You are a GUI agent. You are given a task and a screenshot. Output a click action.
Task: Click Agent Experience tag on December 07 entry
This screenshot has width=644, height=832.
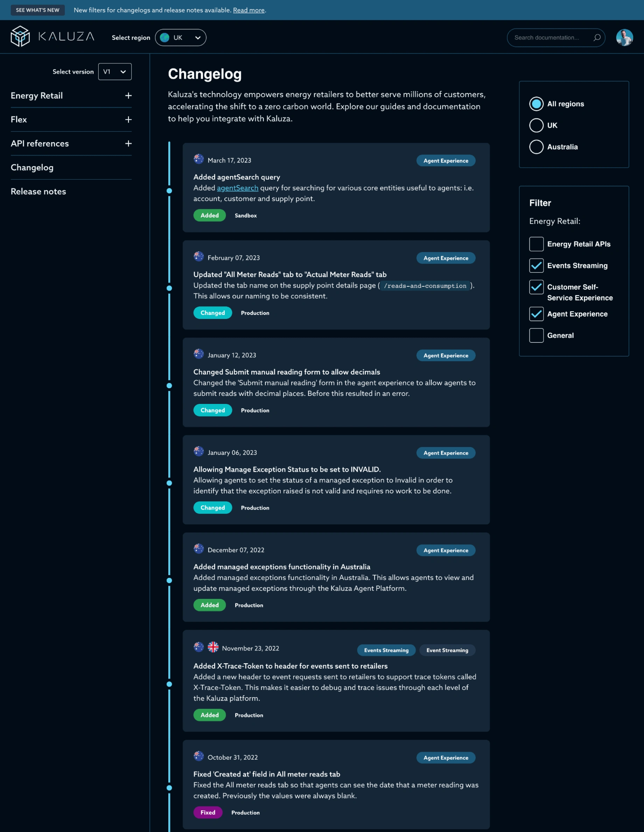(446, 551)
